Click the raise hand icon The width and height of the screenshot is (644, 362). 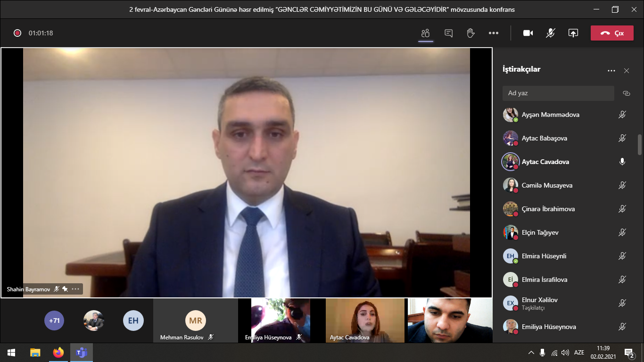471,33
